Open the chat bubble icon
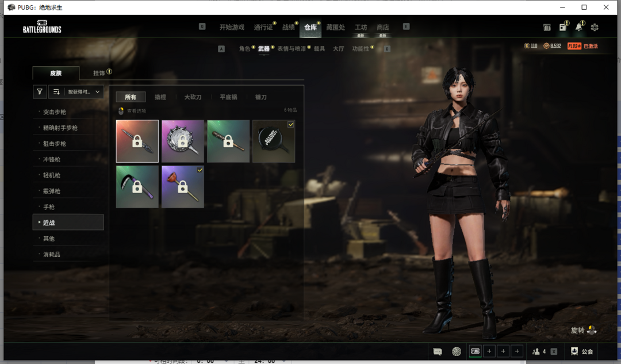 (438, 352)
